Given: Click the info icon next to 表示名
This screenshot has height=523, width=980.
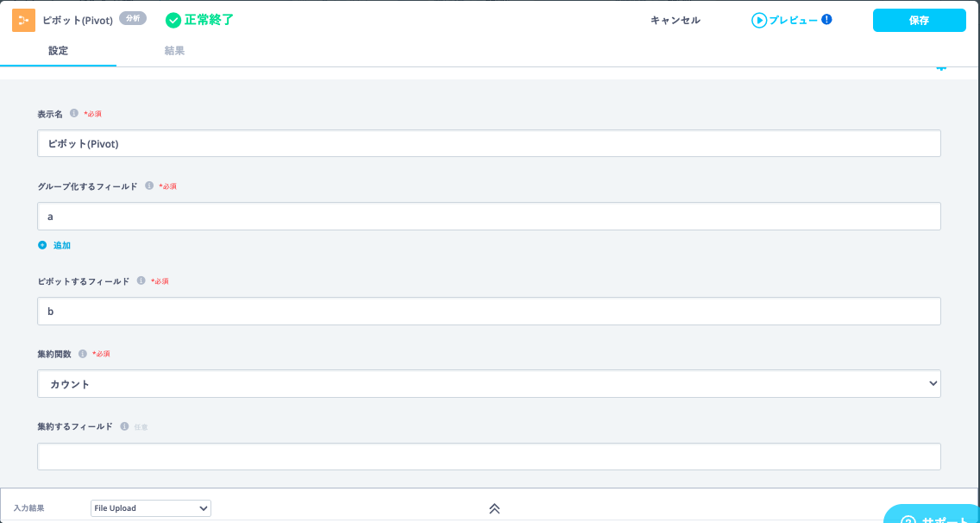Looking at the screenshot, I should click(x=74, y=113).
